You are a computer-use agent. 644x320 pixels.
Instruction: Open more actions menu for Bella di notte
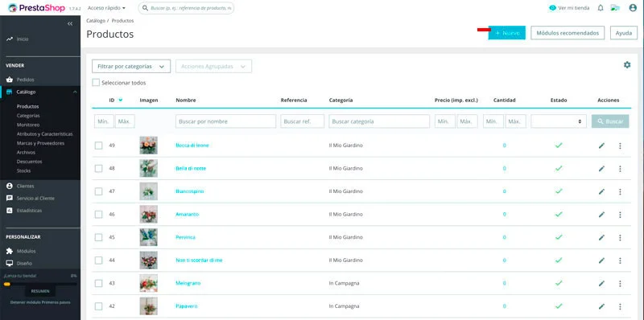[620, 169]
